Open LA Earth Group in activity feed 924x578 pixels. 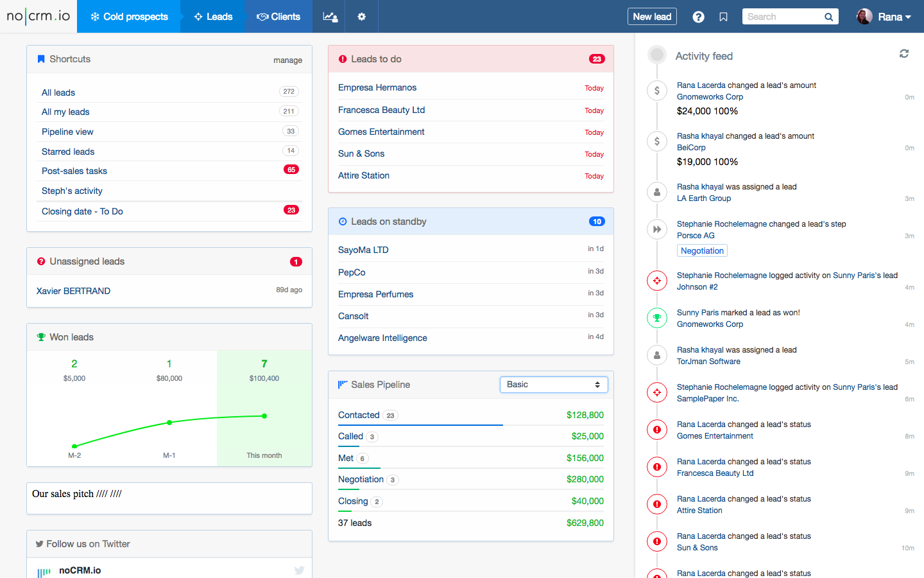(x=704, y=198)
